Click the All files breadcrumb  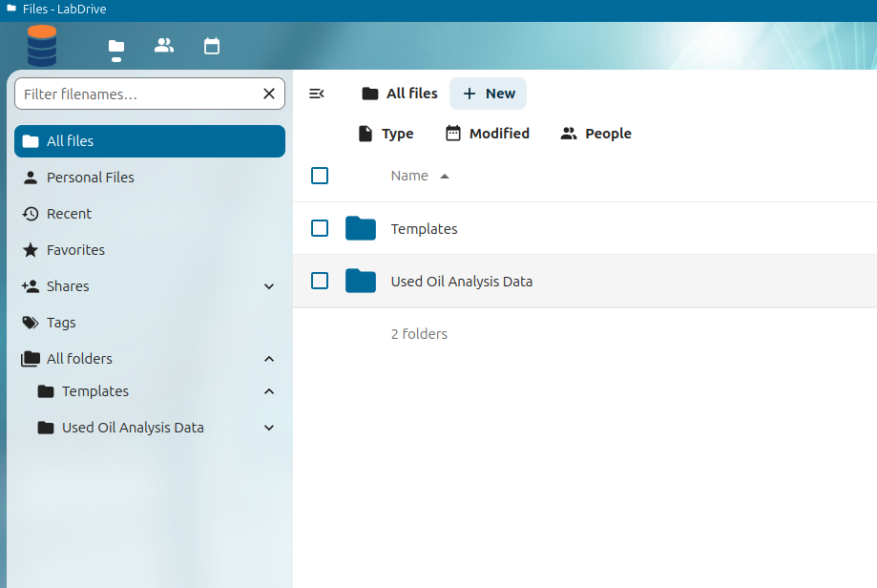coord(400,94)
